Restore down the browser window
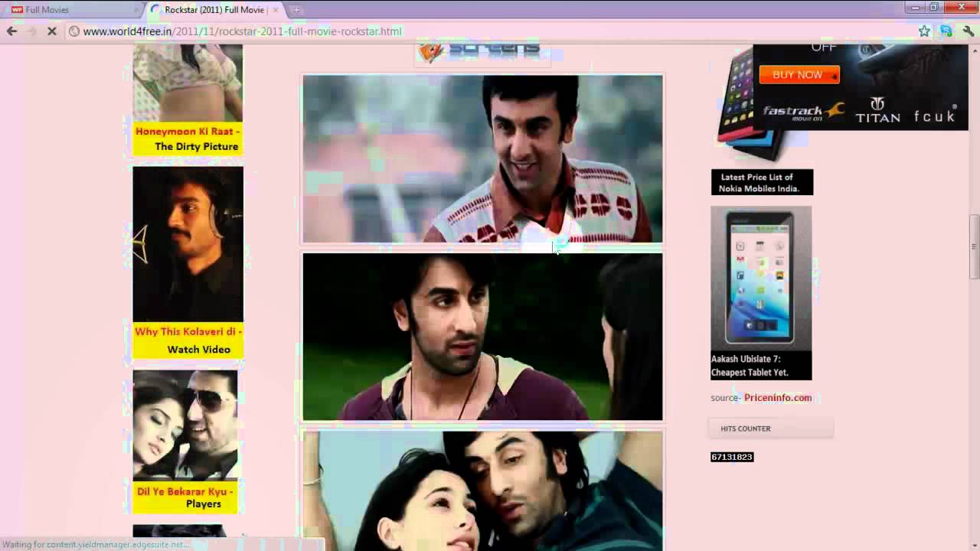Viewport: 980px width, 551px height. pyautogui.click(x=935, y=7)
